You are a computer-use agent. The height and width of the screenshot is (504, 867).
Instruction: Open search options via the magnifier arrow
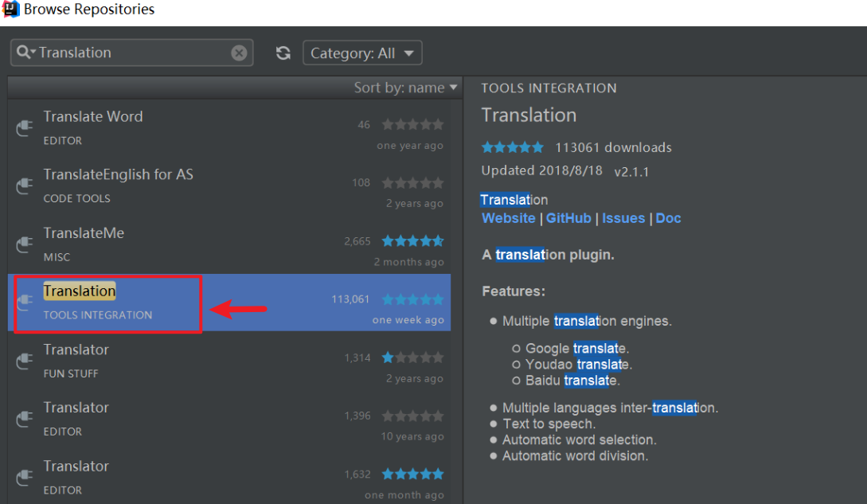[25, 53]
